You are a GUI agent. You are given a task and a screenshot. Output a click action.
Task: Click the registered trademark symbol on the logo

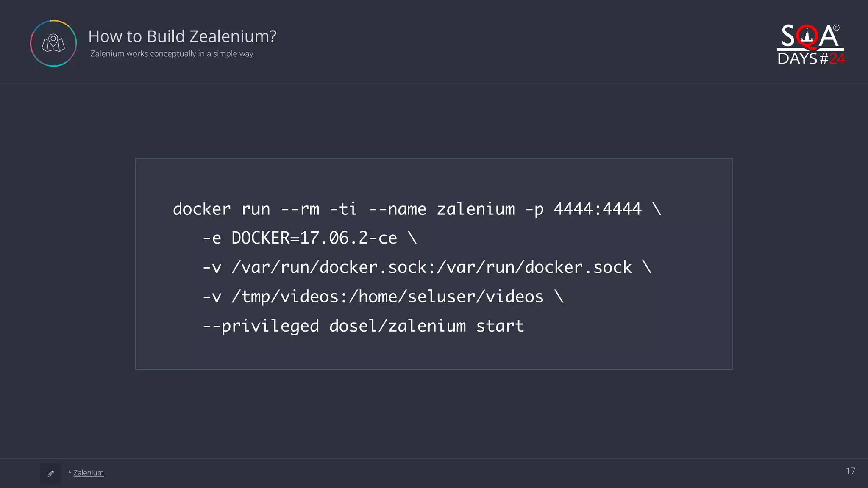point(836,28)
